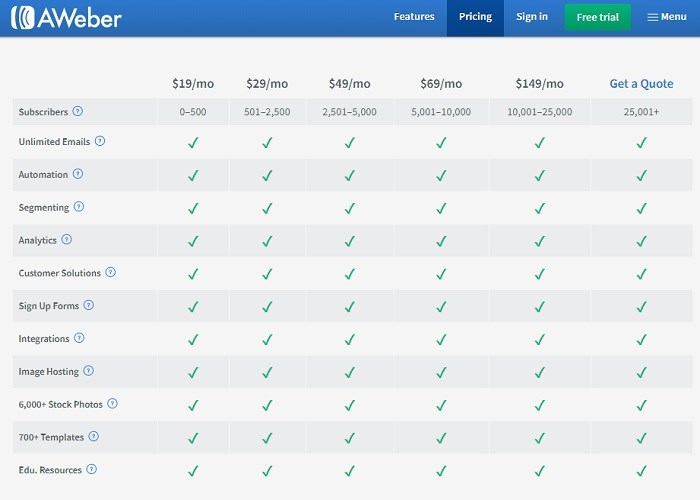Select the Pricing tab

point(475,18)
